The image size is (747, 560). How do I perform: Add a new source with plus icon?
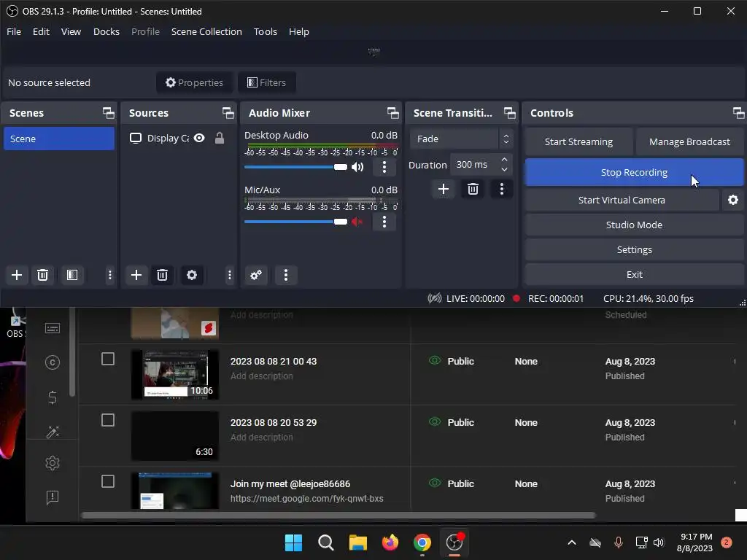tap(136, 275)
